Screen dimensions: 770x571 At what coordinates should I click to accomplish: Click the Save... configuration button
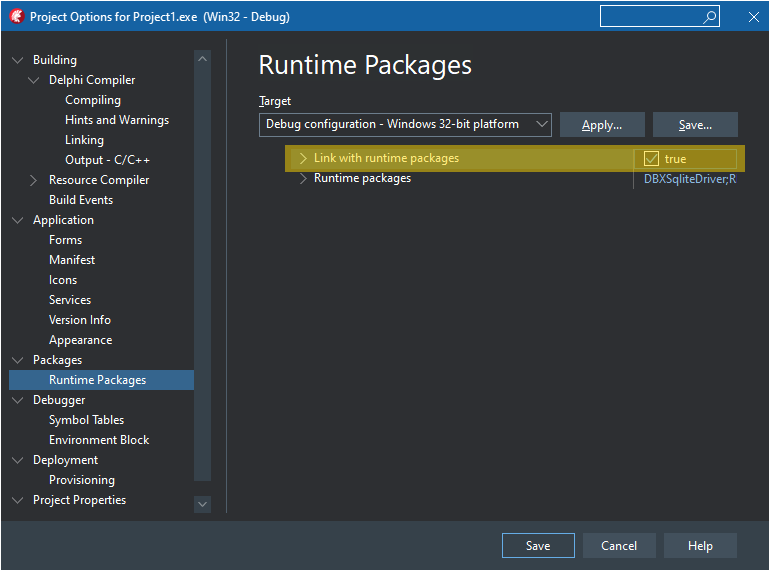[x=695, y=125]
